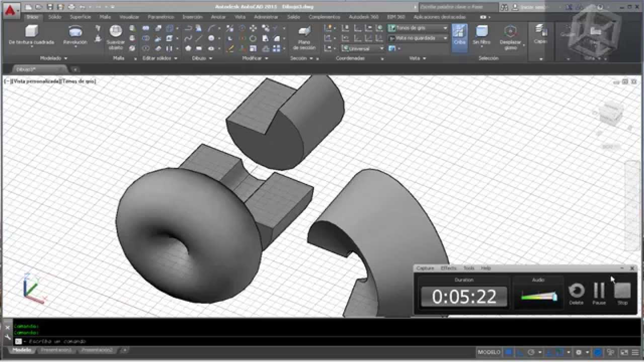Switch to the Sólido ribbon tab
Image resolution: width=644 pixels, height=362 pixels.
click(54, 17)
